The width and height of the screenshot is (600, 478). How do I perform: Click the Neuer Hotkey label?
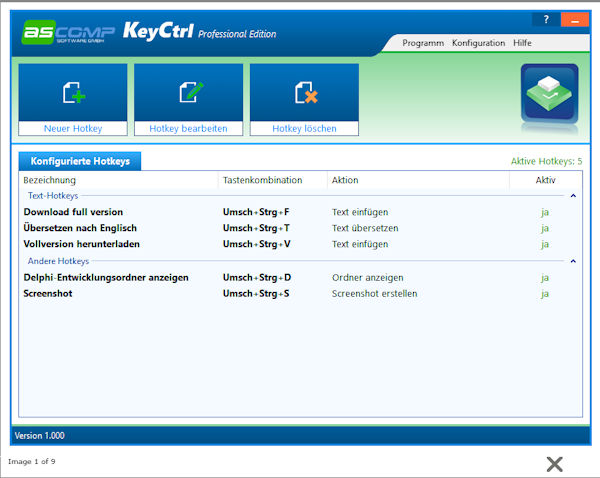click(x=73, y=129)
